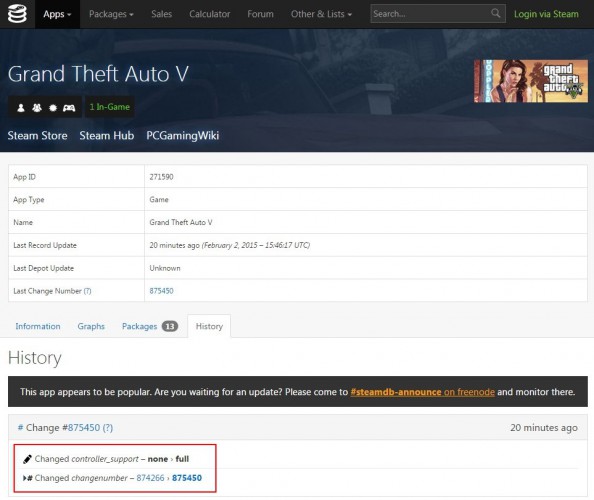
Task: Switch to the Information tab
Action: click(x=38, y=326)
